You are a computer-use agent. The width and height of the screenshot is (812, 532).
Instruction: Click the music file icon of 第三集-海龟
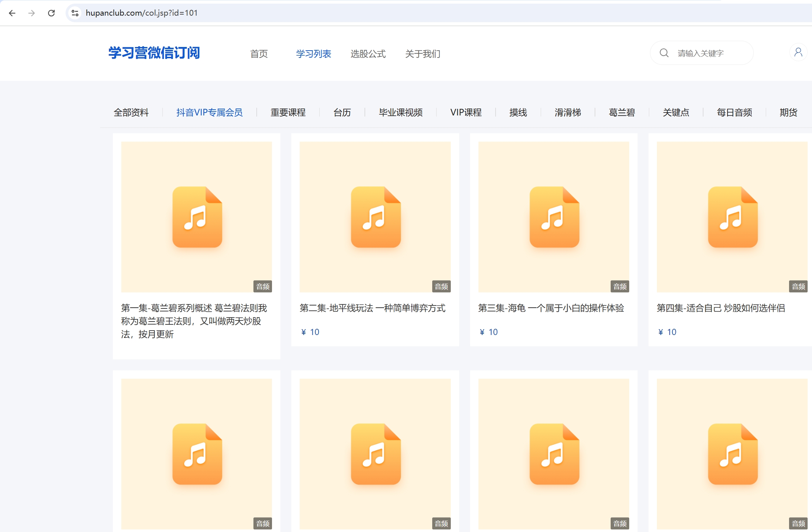(x=554, y=217)
